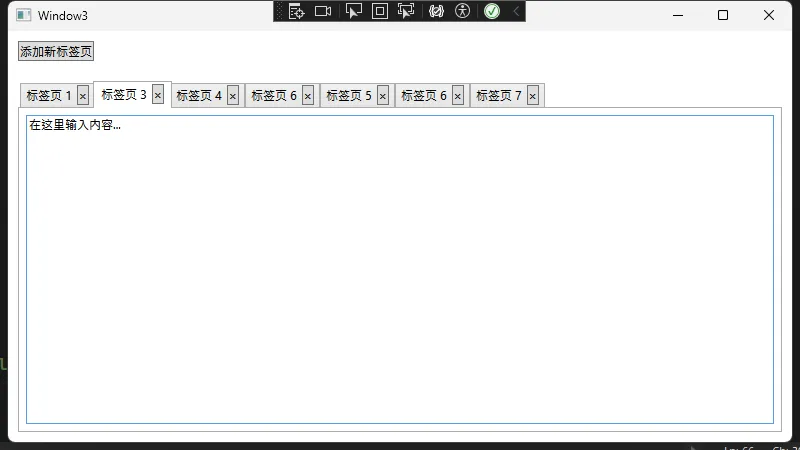Viewport: 800px width, 450px height.
Task: Click the Hot Reload braces icon
Action: [x=436, y=11]
